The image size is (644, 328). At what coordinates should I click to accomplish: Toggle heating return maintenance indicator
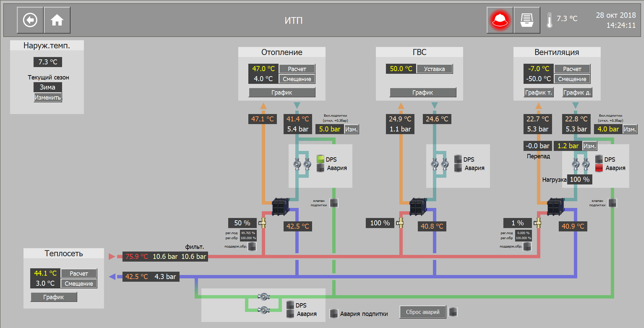(252, 247)
